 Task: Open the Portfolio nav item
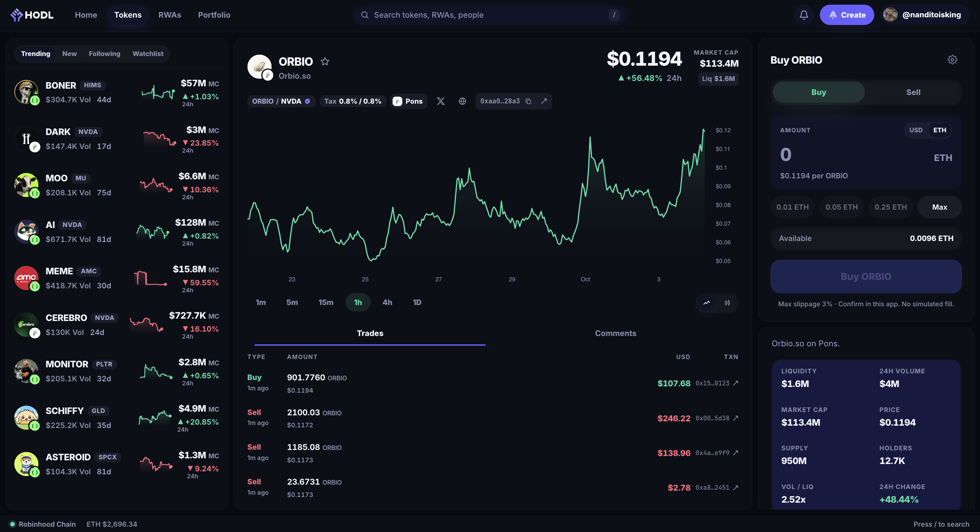tap(214, 15)
